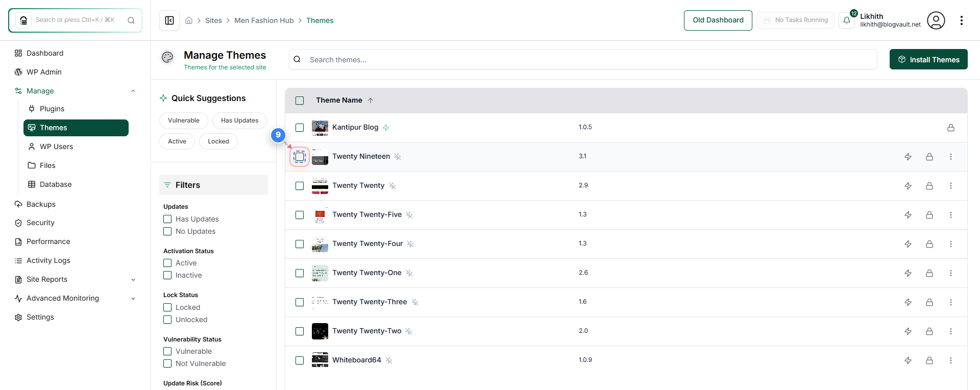The width and height of the screenshot is (980, 390).
Task: Apply the Has Updates quick suggestion
Action: coord(239,120)
